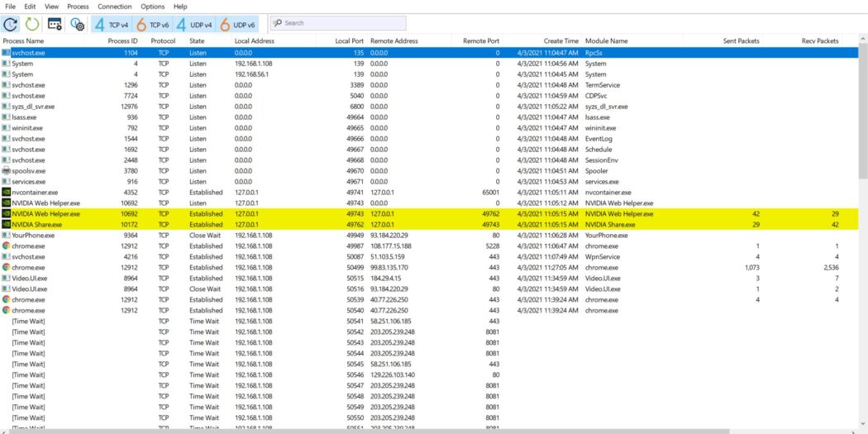The width and height of the screenshot is (868, 434).
Task: Click the lsass.exe process icon
Action: pos(6,117)
